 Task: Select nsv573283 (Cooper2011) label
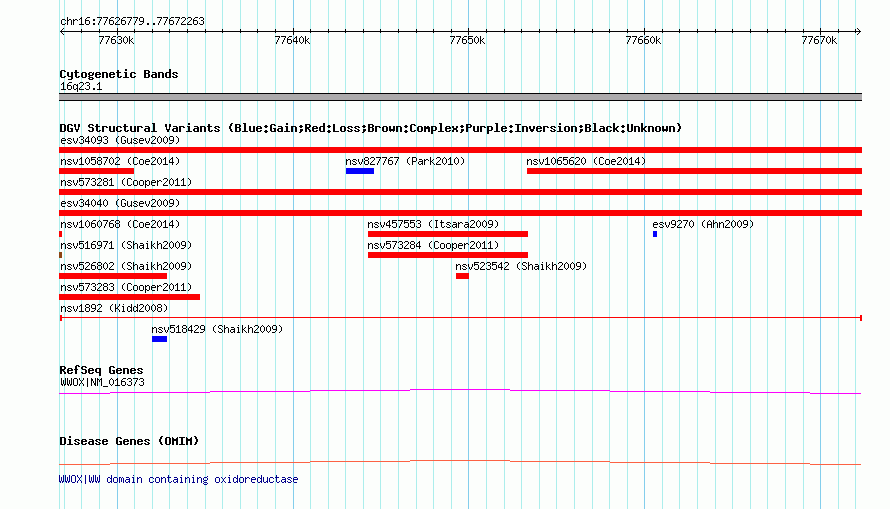[126, 287]
